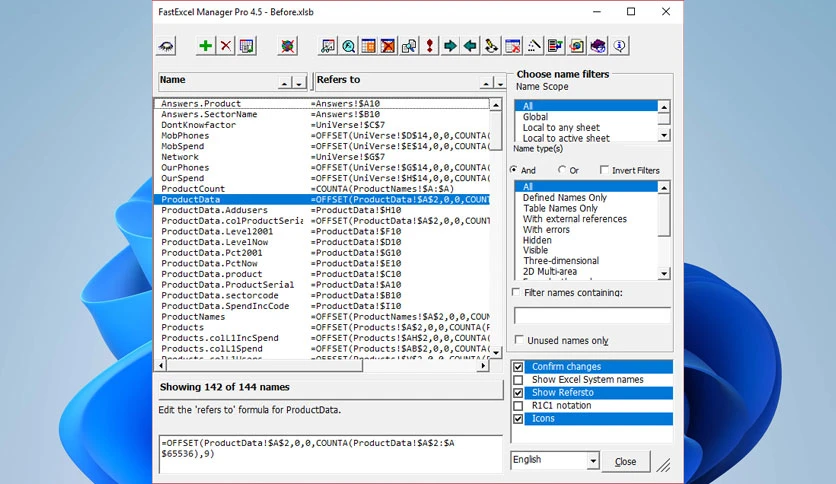This screenshot has width=836, height=484.
Task: Select the Products.colL1Spend row
Action: tap(321, 349)
